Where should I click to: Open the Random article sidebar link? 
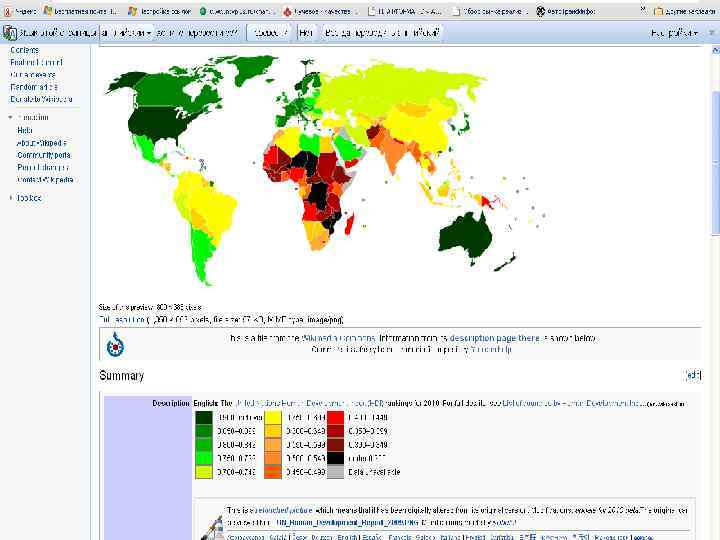coord(34,87)
